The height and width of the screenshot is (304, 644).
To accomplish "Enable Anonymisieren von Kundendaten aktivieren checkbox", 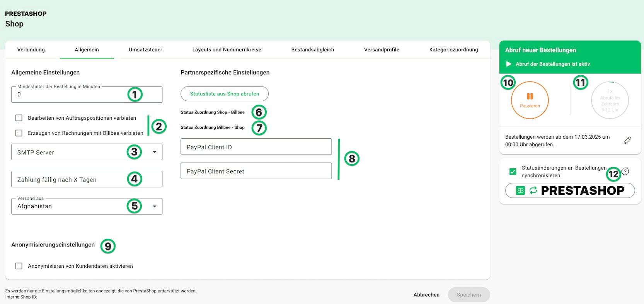I will pyautogui.click(x=19, y=266).
